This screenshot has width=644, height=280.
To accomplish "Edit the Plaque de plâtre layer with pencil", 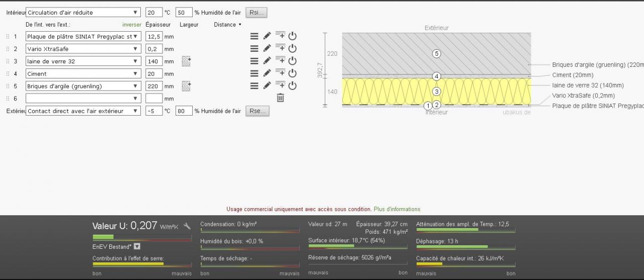I will (267, 36).
